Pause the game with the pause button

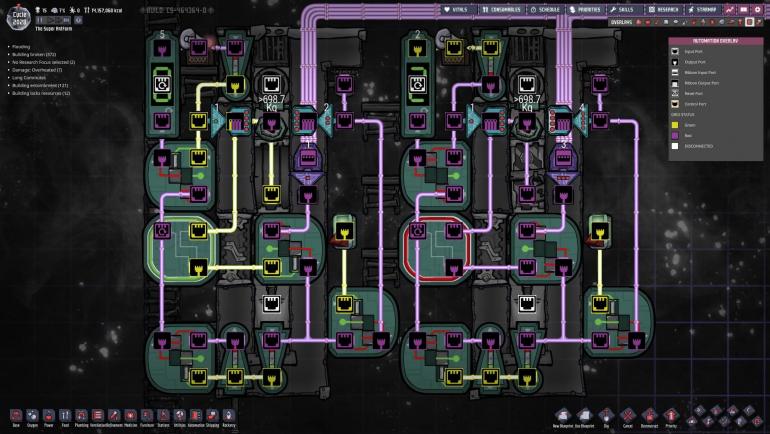[40, 20]
